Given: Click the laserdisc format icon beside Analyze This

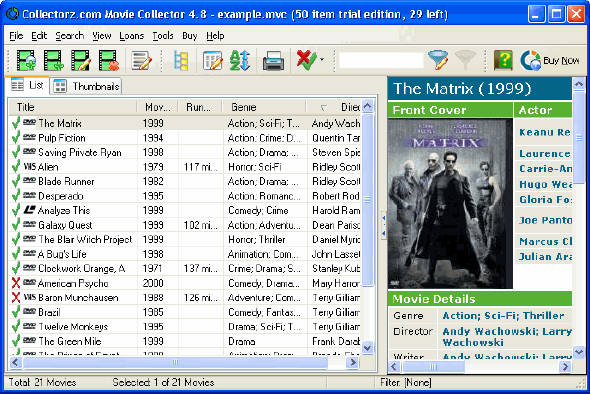Looking at the screenshot, I should [x=29, y=210].
